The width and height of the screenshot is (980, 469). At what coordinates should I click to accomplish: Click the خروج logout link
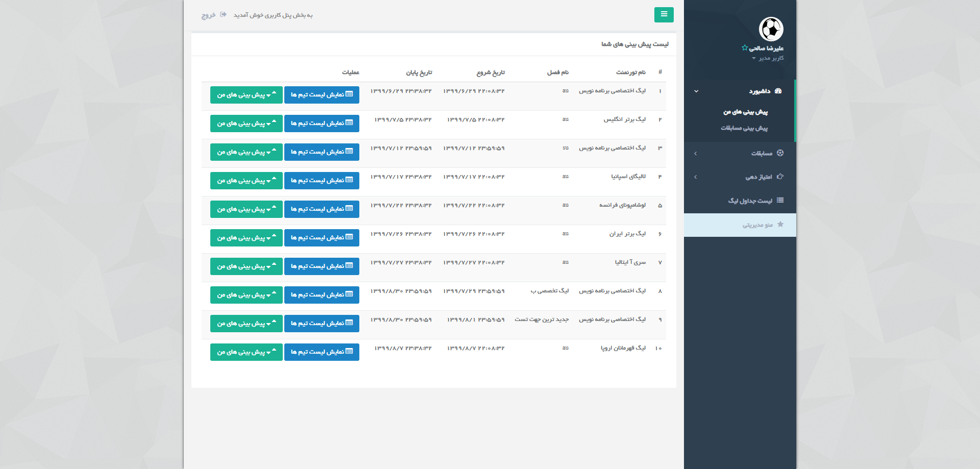coord(208,15)
